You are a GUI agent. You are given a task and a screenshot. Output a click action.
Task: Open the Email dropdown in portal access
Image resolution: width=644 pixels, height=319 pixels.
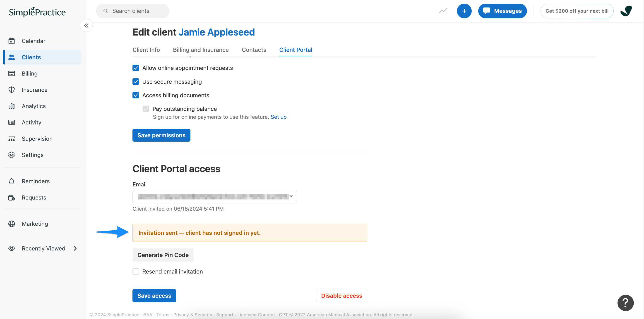click(x=214, y=196)
